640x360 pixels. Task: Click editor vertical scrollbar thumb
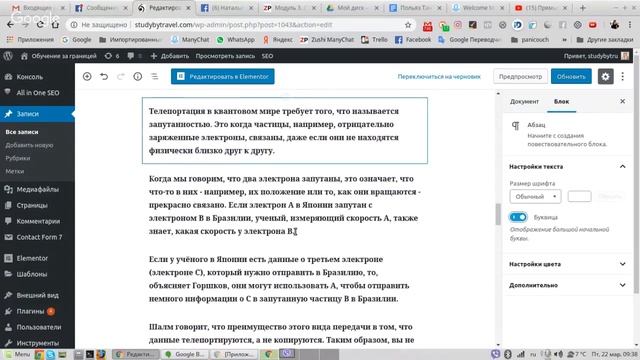[x=498, y=214]
